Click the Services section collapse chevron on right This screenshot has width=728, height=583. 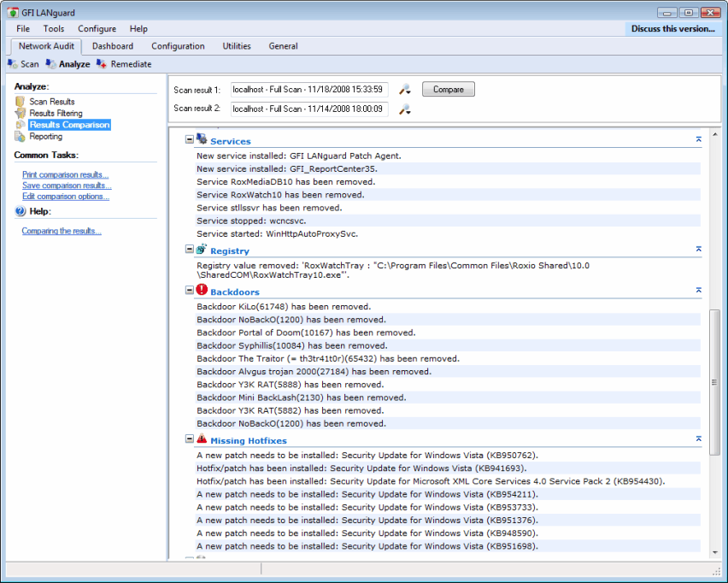tap(698, 139)
